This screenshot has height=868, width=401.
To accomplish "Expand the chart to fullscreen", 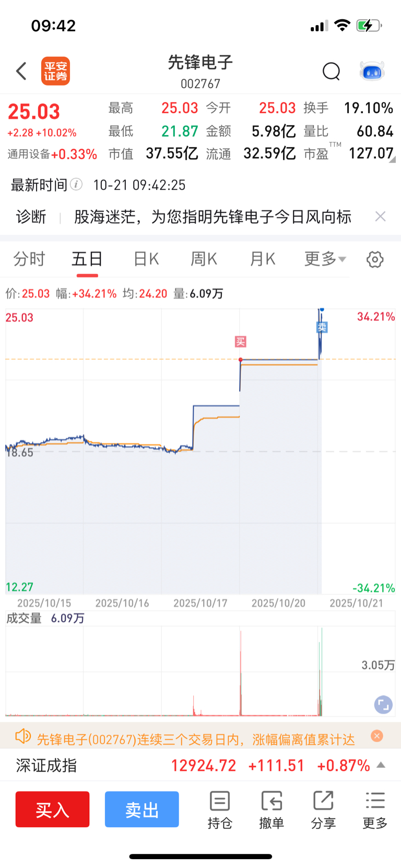I will pos(383,705).
